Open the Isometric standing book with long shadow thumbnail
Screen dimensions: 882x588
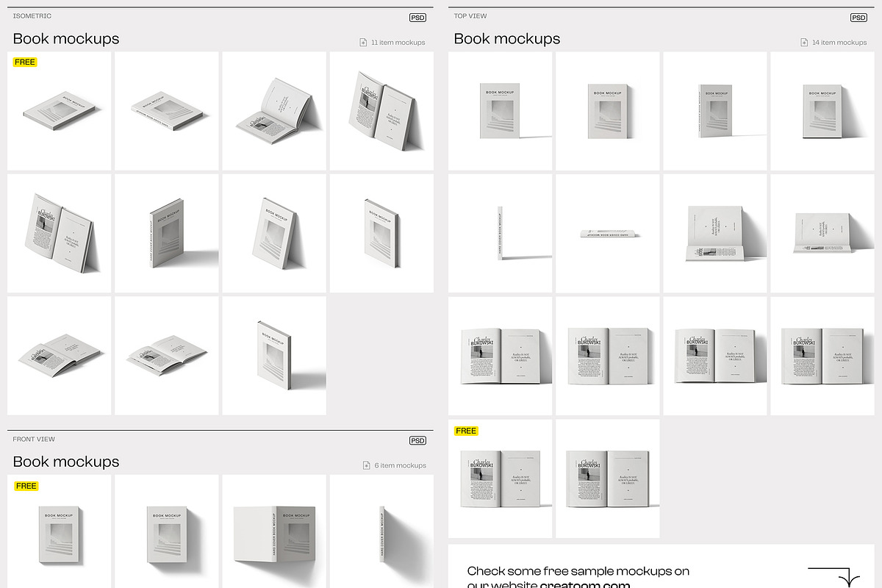tap(274, 356)
